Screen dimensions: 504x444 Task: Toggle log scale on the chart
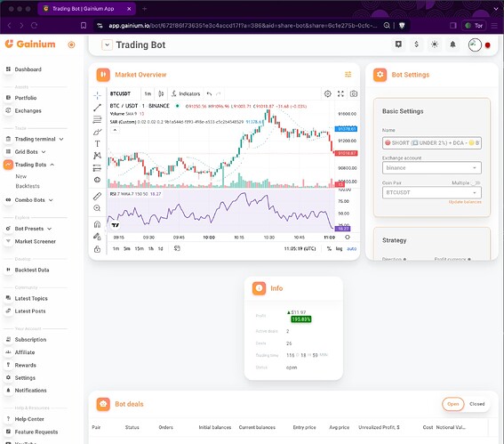click(339, 249)
